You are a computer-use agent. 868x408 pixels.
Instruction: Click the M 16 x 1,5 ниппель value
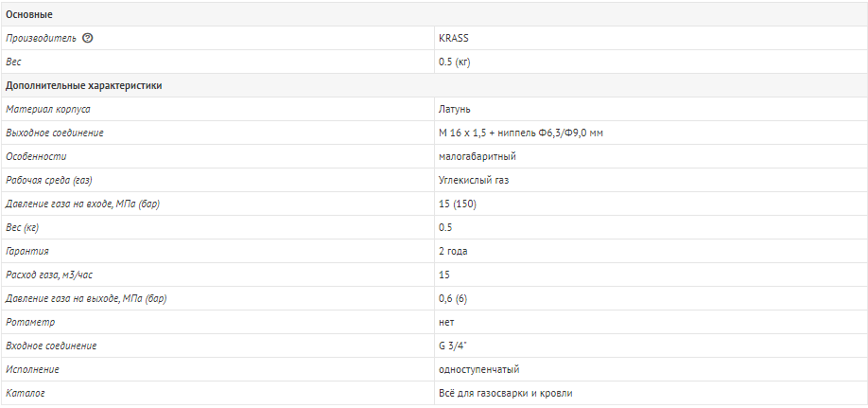521,133
